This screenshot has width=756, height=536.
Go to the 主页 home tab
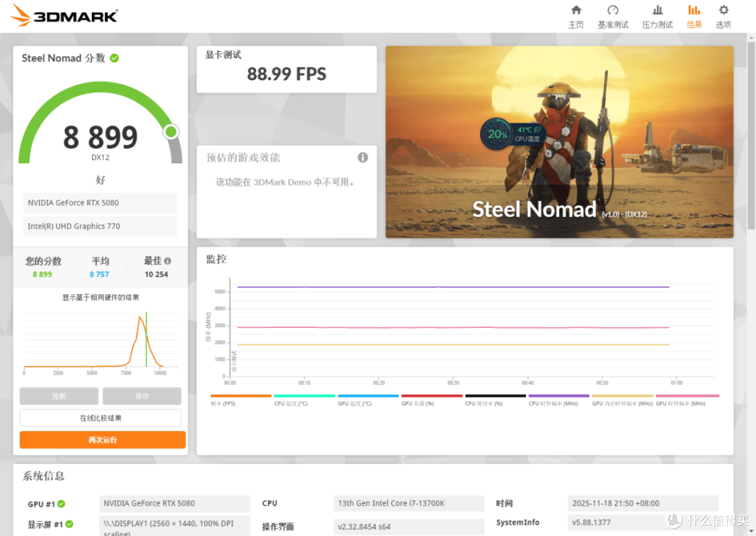(575, 17)
